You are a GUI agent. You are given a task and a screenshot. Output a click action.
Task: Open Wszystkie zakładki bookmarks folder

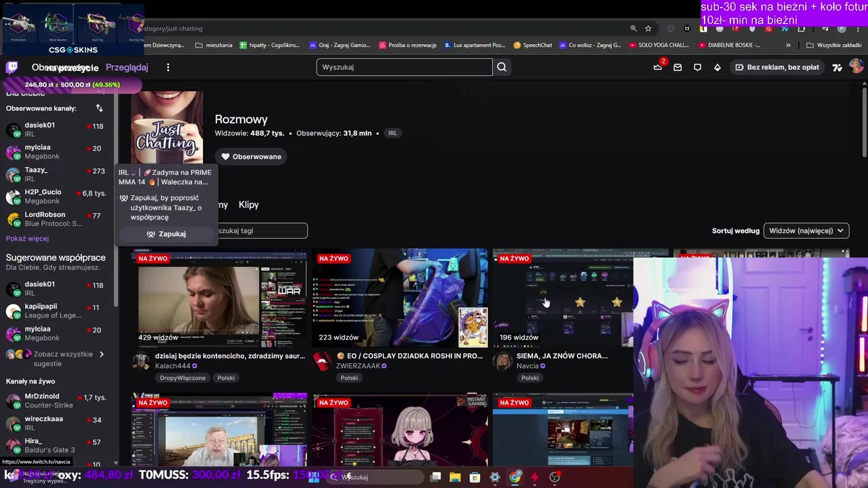pos(833,45)
